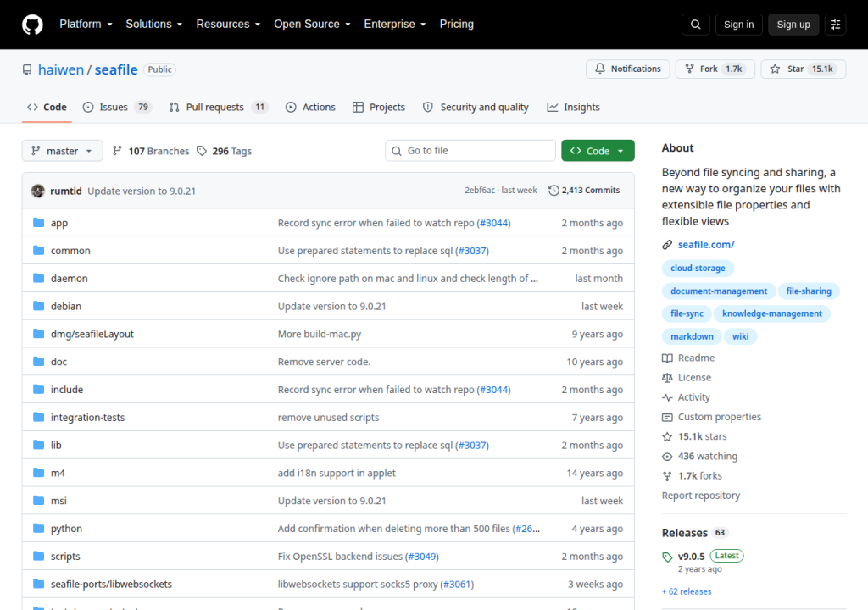
Task: Open the appearance settings icon beside Sign up
Action: click(x=835, y=25)
